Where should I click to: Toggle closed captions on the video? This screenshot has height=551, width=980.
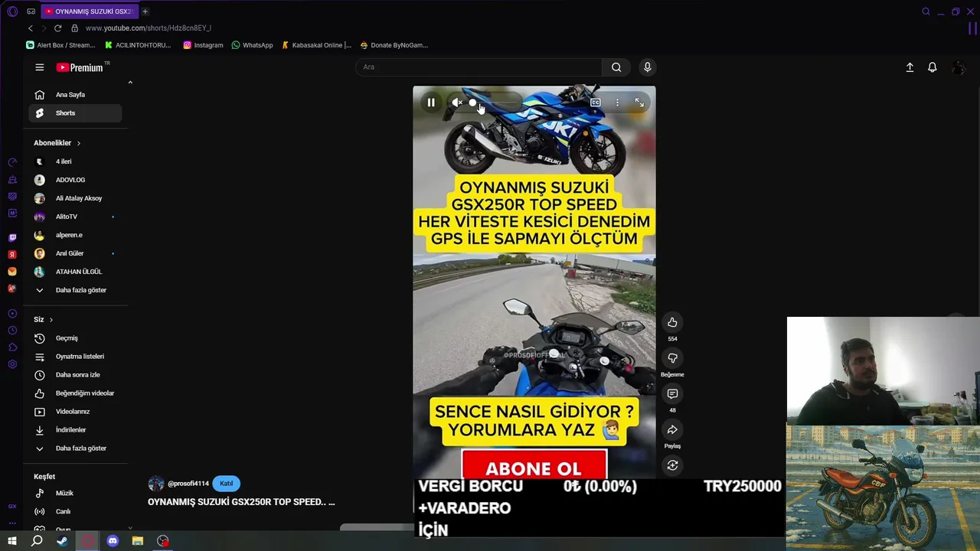(x=595, y=103)
